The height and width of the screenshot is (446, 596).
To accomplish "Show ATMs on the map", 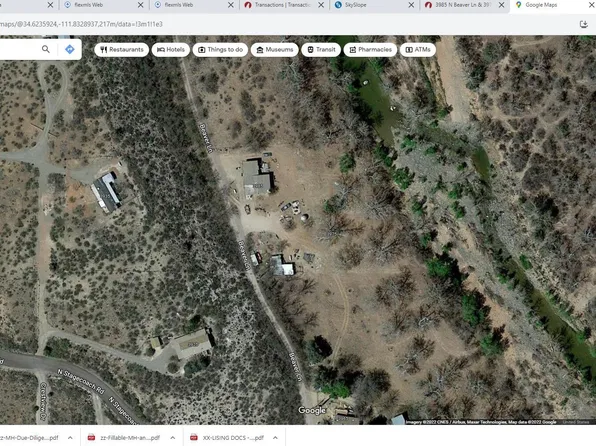I will click(418, 50).
